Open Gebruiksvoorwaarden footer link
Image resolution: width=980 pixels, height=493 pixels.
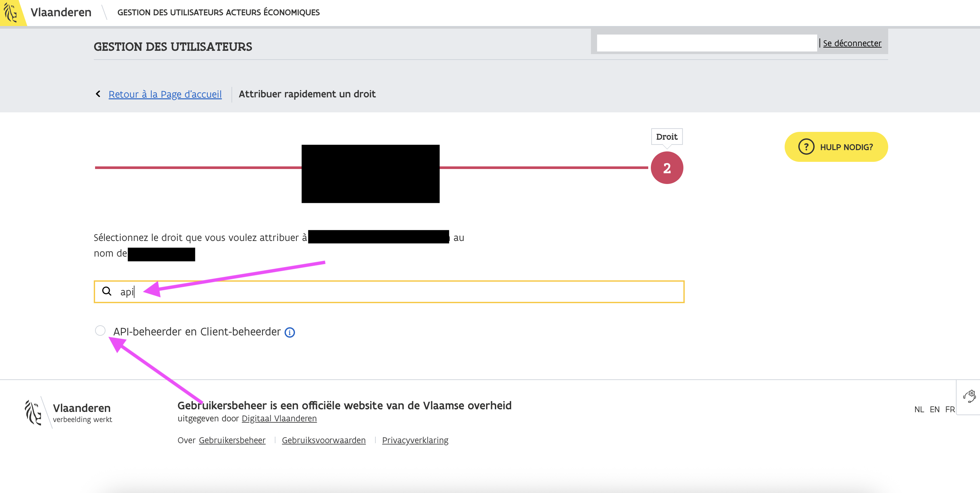coord(323,440)
